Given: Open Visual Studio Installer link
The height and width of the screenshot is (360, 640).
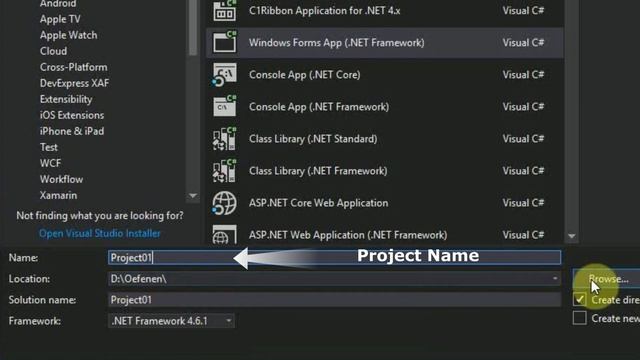Looking at the screenshot, I should [x=100, y=233].
